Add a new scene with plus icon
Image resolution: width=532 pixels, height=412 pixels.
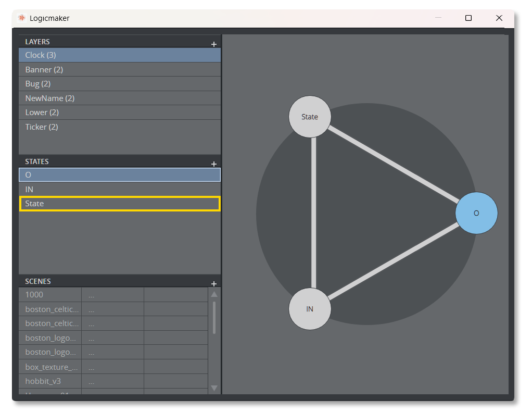coord(214,284)
